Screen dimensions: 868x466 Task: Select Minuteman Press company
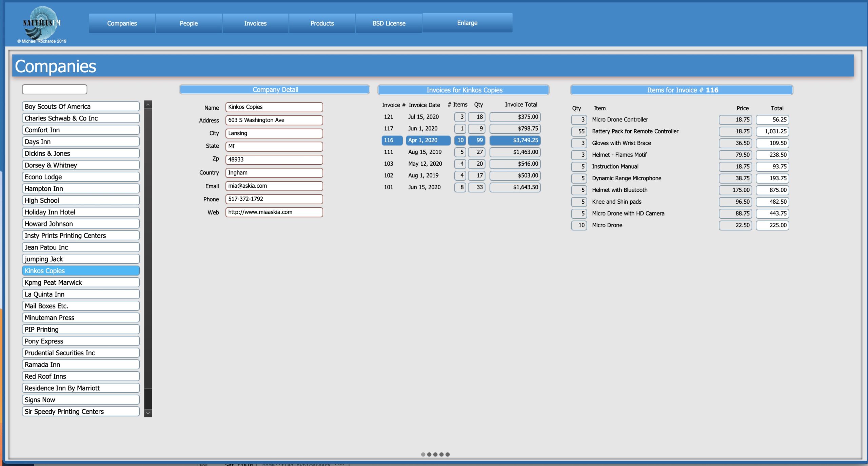coord(81,318)
